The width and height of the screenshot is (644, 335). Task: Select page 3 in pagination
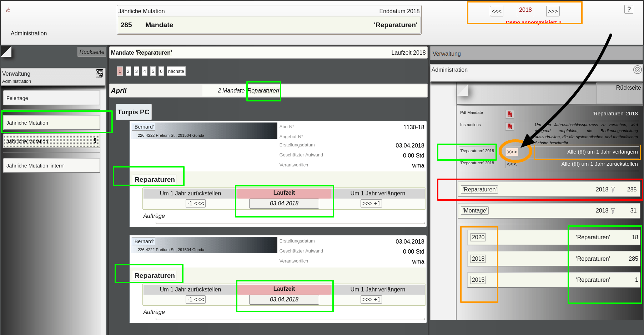136,71
